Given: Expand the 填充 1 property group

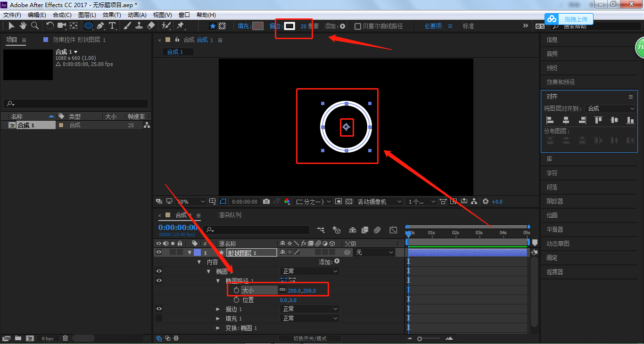Looking at the screenshot, I should pos(218,319).
